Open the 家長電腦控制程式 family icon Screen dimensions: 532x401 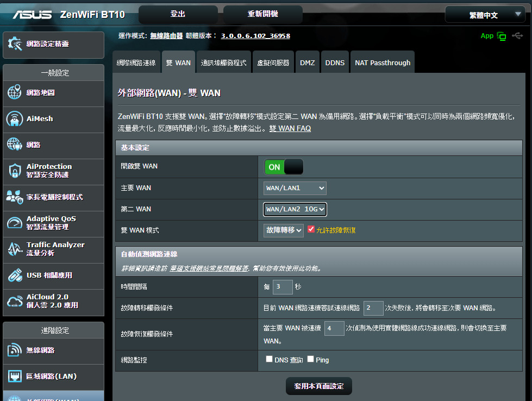point(15,197)
